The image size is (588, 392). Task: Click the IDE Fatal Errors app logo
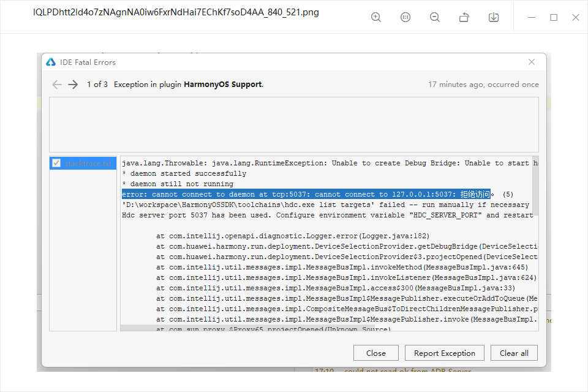point(51,62)
